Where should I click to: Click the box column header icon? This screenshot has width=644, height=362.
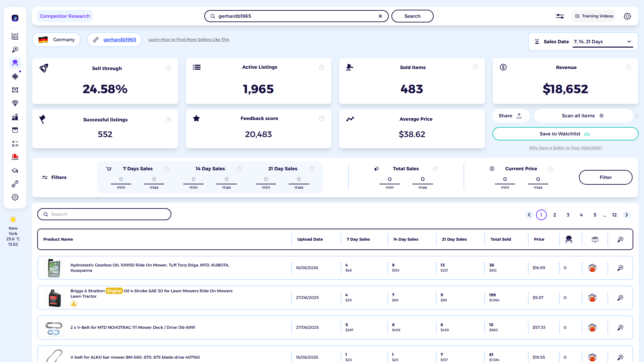tap(595, 239)
